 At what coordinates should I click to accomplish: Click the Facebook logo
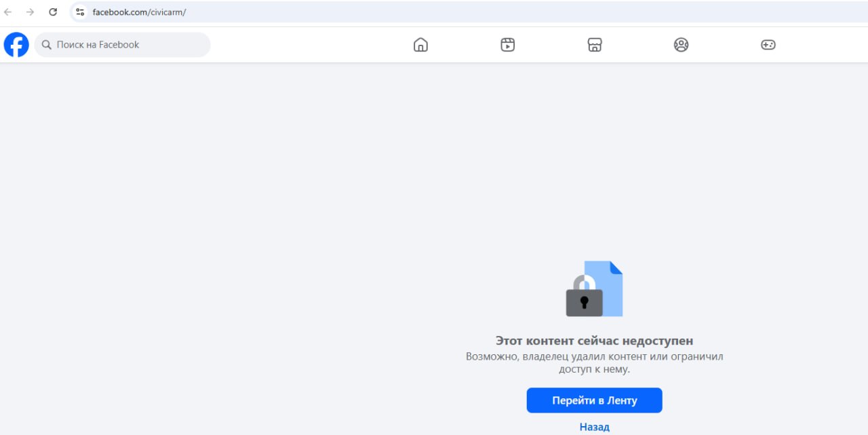16,45
